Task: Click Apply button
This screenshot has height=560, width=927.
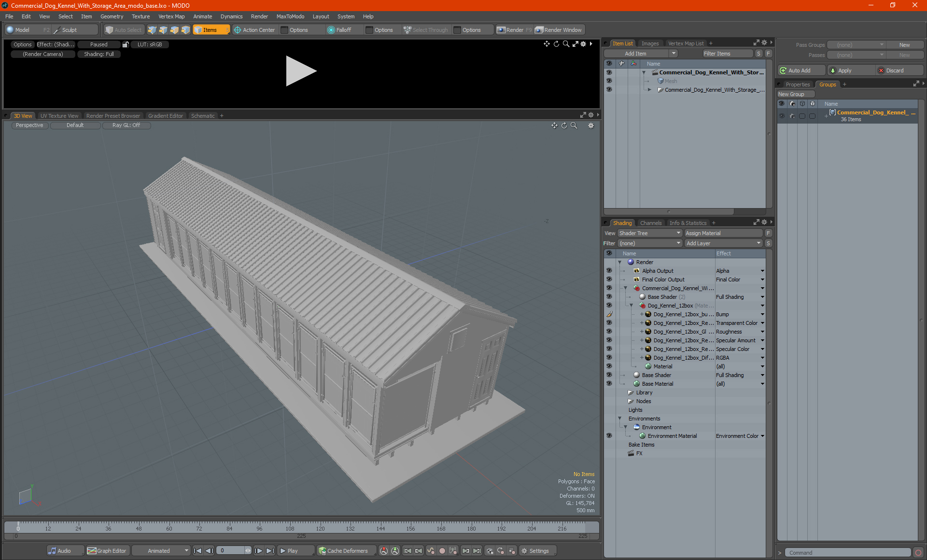Action: (x=851, y=70)
